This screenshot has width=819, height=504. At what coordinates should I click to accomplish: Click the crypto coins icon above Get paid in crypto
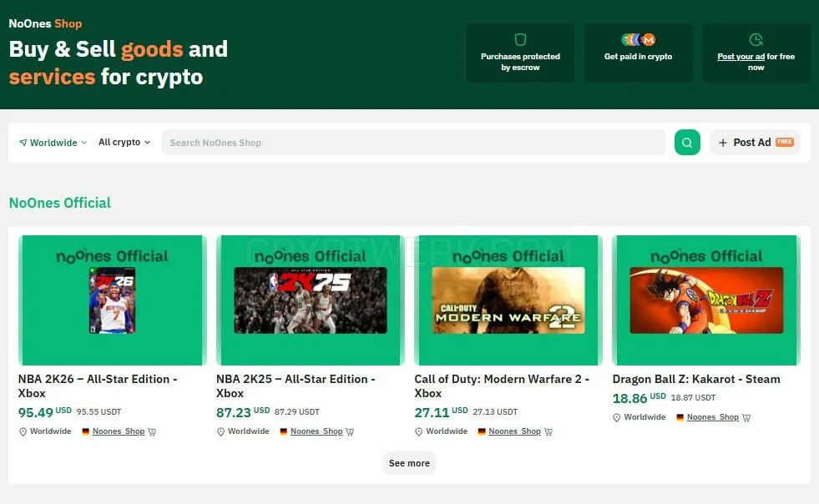638,40
